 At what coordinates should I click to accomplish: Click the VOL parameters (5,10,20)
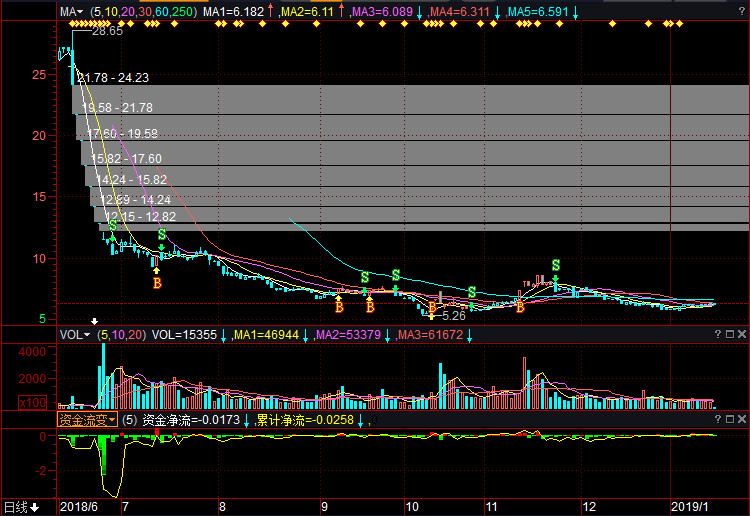coord(121,335)
